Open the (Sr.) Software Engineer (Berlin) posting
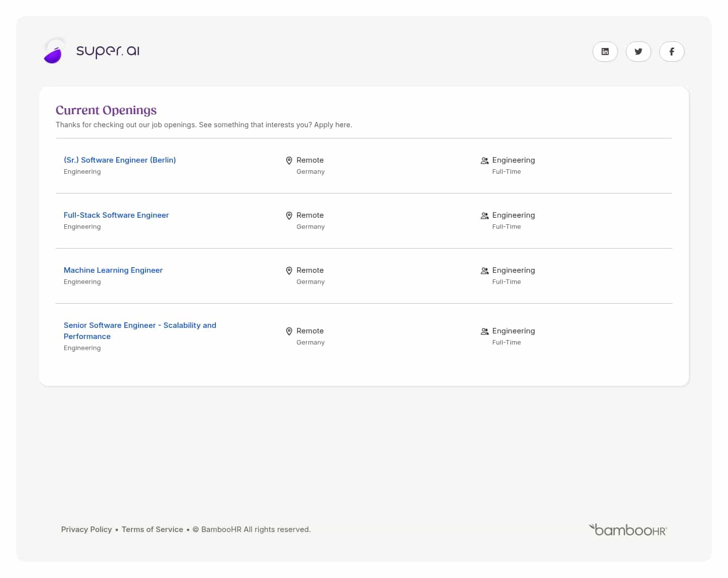Viewport: 728px width, 578px height. [x=120, y=160]
